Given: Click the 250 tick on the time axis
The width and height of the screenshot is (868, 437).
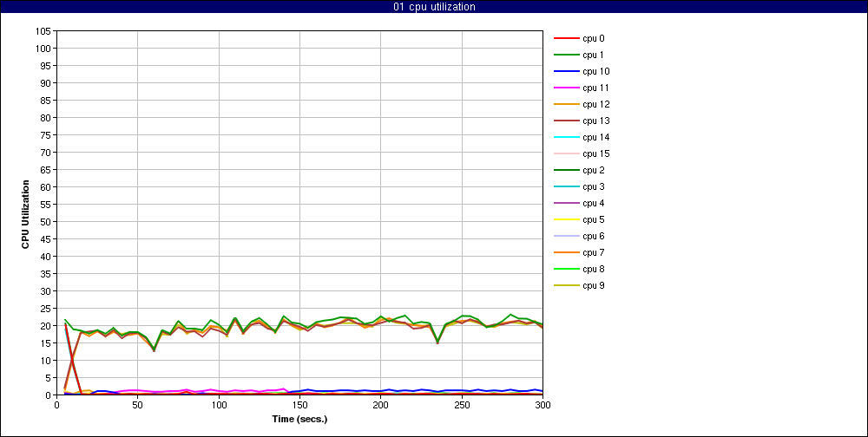Looking at the screenshot, I should 462,404.
